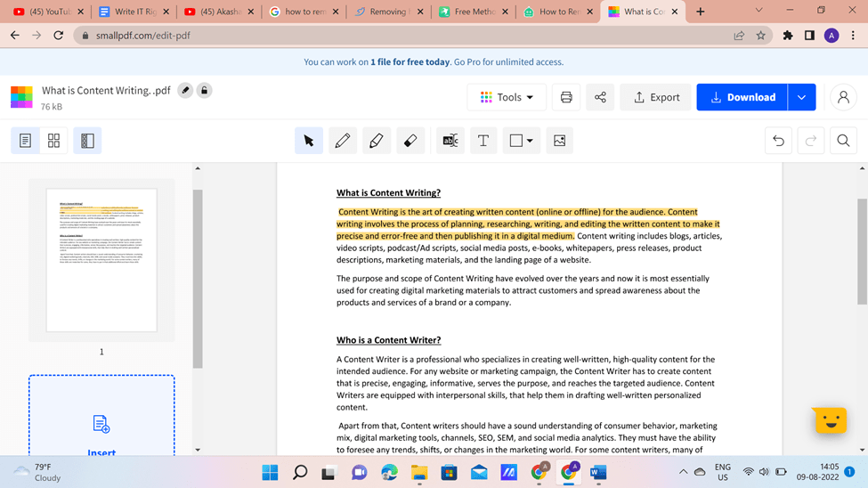This screenshot has height=488, width=868.
Task: Open weather widget showing 79°F Cloudy
Action: pos(37,473)
